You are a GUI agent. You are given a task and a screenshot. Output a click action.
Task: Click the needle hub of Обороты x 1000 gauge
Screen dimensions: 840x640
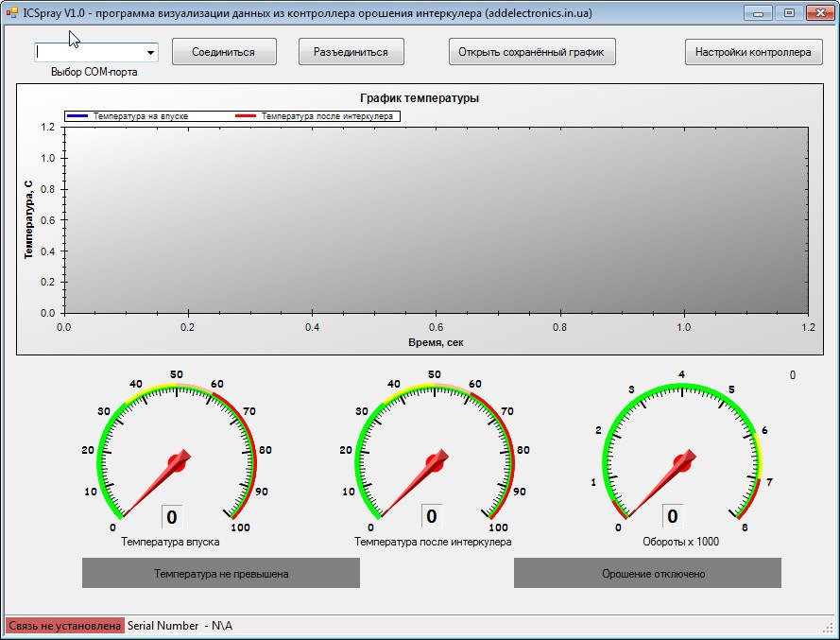click(x=682, y=462)
